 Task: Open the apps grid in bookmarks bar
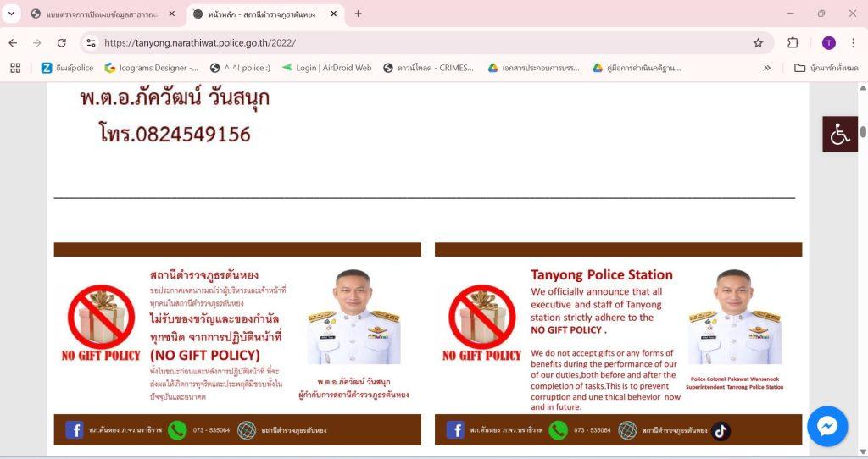[x=15, y=68]
